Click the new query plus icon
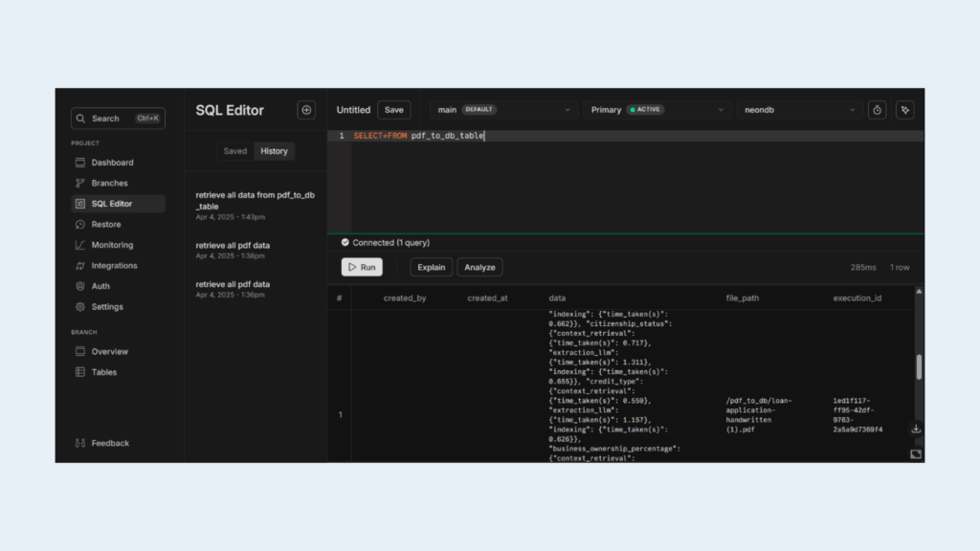Viewport: 980px width, 551px height. (306, 110)
